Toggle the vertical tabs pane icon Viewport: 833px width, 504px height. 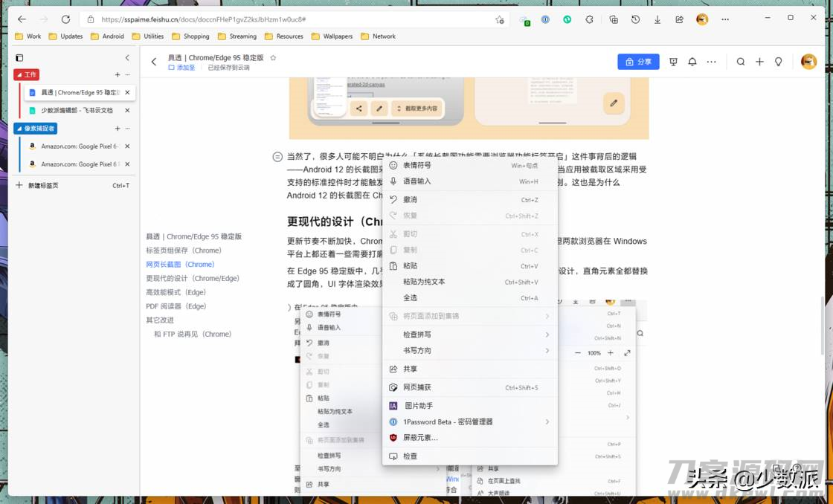(19, 57)
